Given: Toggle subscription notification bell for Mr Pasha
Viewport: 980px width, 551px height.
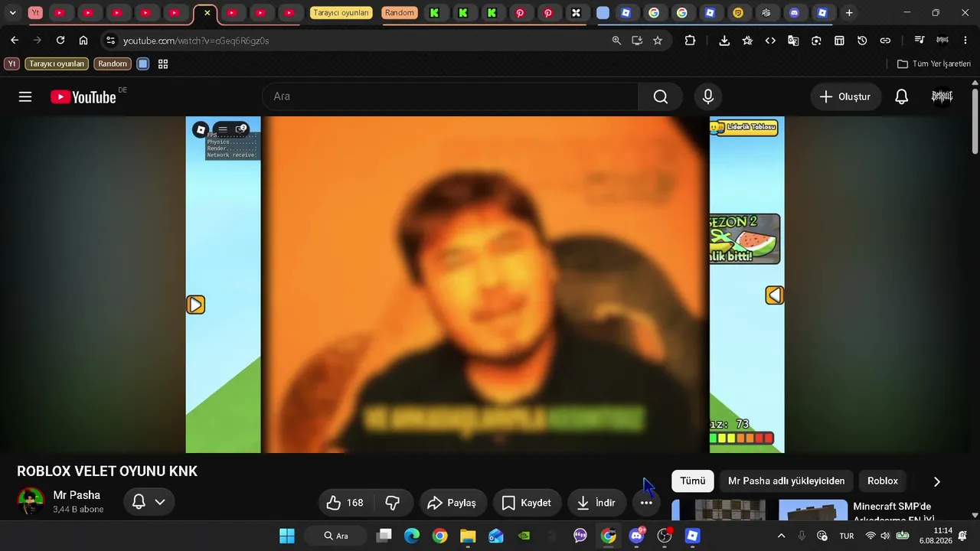Looking at the screenshot, I should (149, 502).
